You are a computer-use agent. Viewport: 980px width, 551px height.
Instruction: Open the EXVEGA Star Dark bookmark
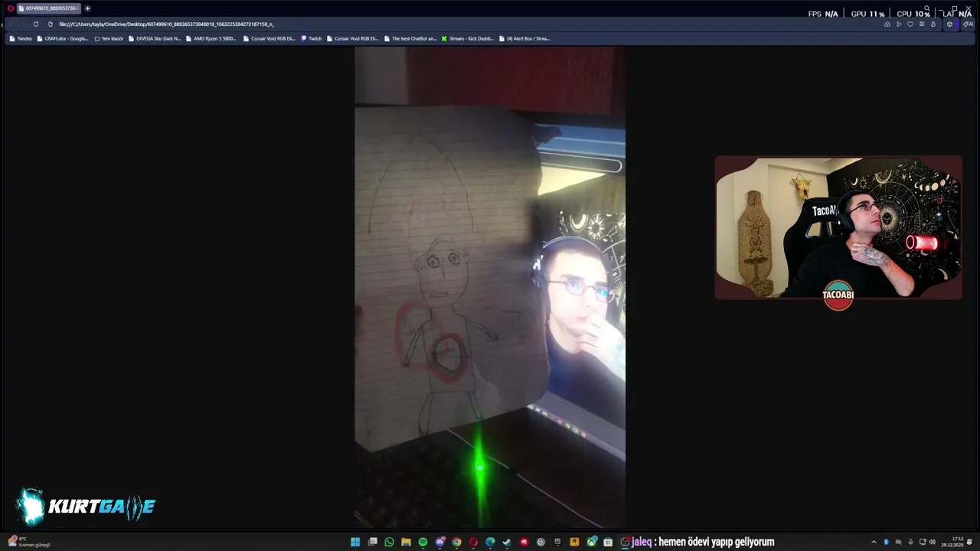(x=155, y=38)
